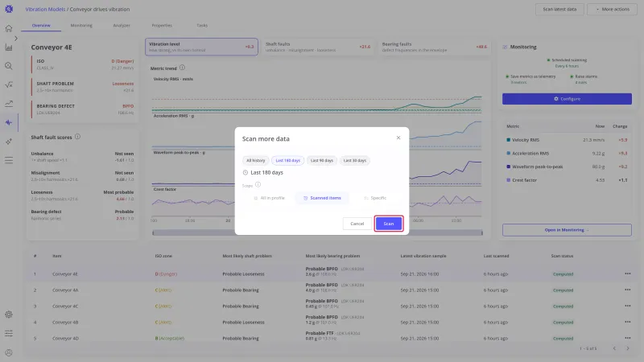
Task: Click Velocity RMS color swatch in legend
Action: tap(509, 140)
